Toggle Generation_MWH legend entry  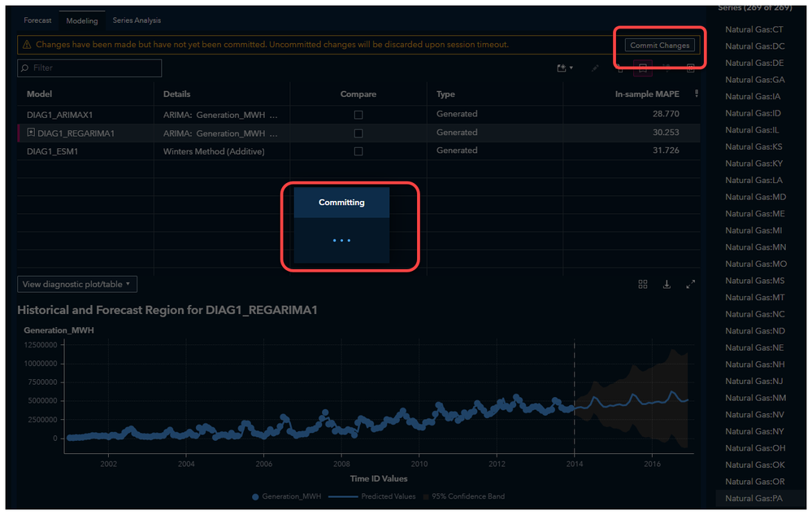pyautogui.click(x=286, y=496)
